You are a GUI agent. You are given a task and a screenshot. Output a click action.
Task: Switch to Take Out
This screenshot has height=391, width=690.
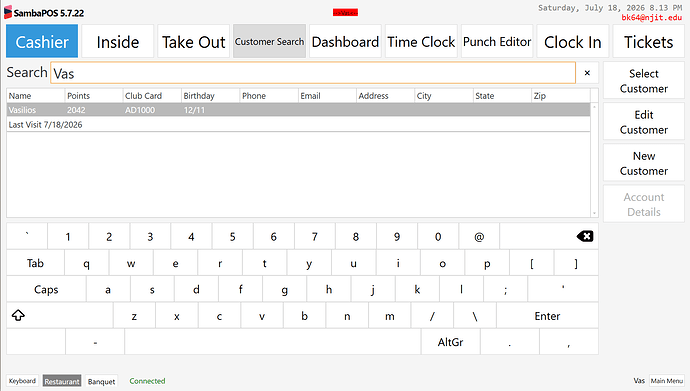(x=193, y=41)
